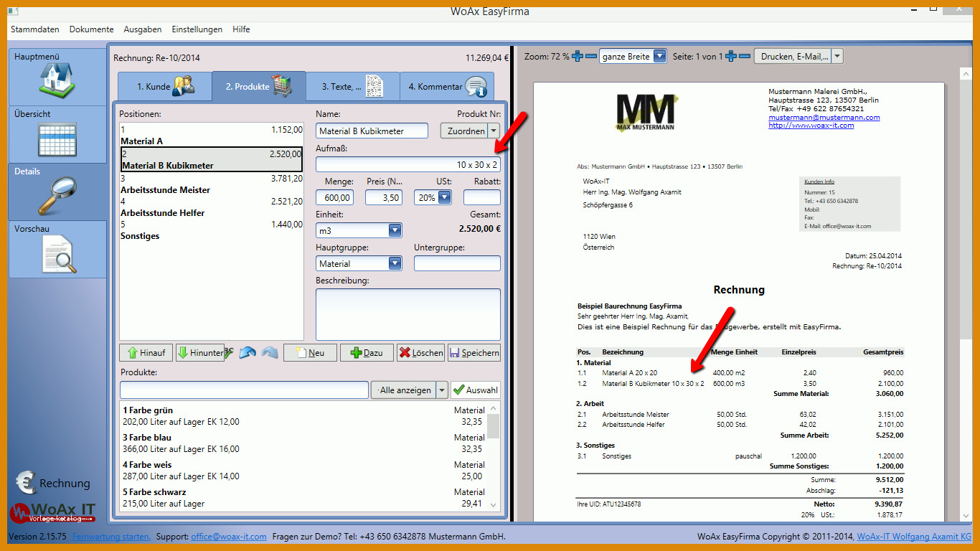
Task: Go to previous page with minus icon after Seite
Action: 745,56
